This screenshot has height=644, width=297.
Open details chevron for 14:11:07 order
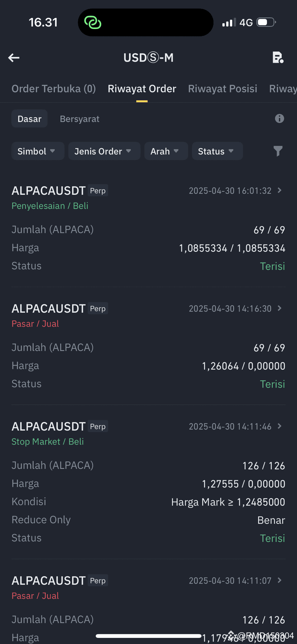[x=280, y=581]
